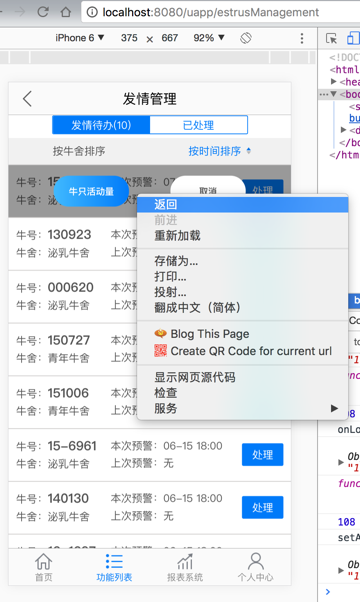Toggle device toolbar icon in DevTools
The height and width of the screenshot is (602, 360).
(x=353, y=38)
